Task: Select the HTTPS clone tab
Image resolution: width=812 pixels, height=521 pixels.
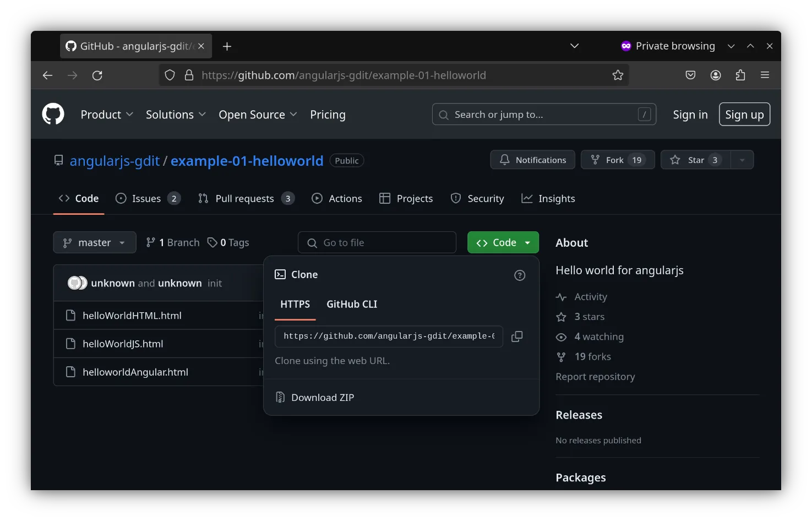Action: [295, 305]
